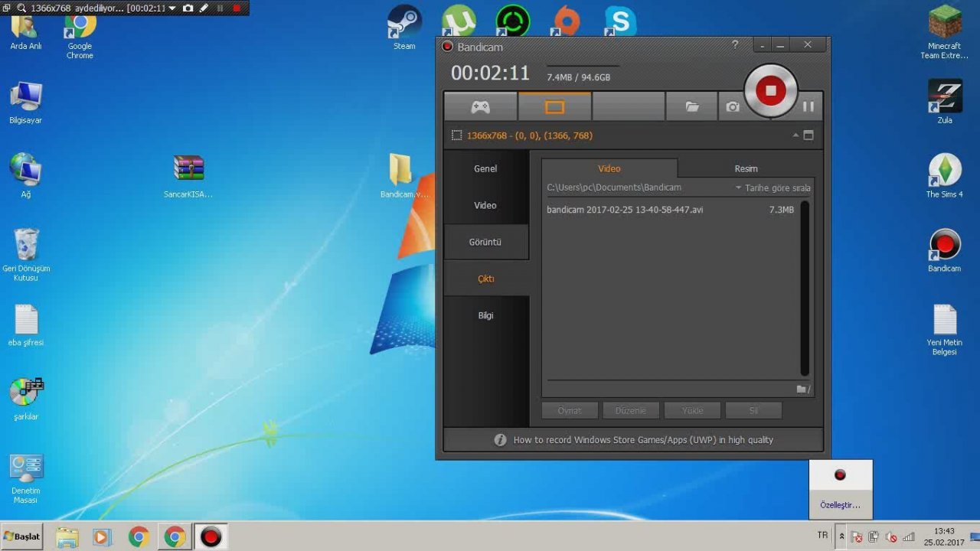Image resolution: width=980 pixels, height=551 pixels.
Task: Select the Geri Dönüşüm Kutusu icon
Action: coord(26,255)
